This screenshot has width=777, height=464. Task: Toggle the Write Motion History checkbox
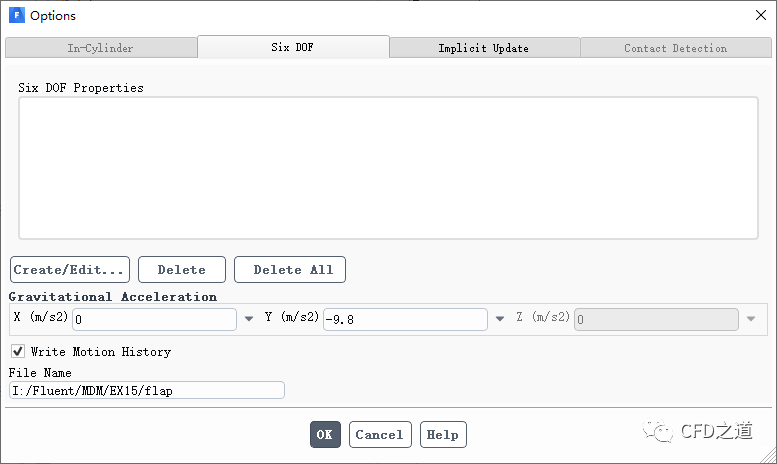(x=18, y=351)
